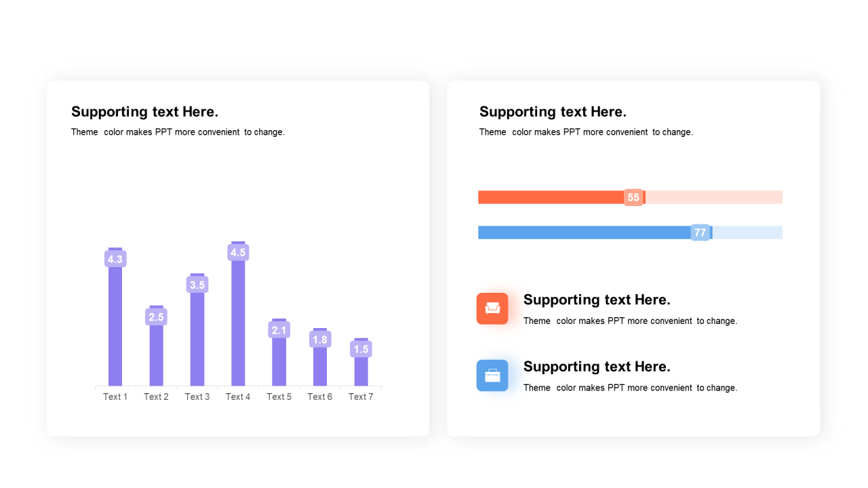
Task: Click heading beside the blue briefcase icon
Action: click(597, 367)
